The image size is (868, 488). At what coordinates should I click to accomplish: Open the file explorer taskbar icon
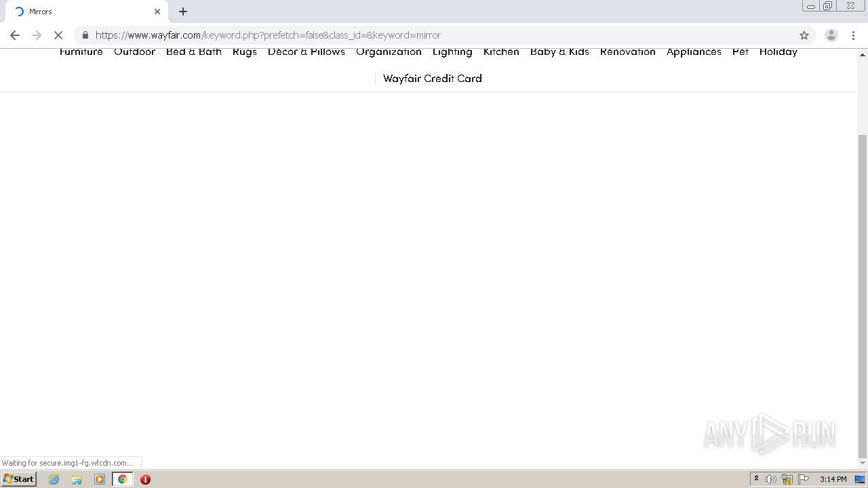pyautogui.click(x=77, y=479)
